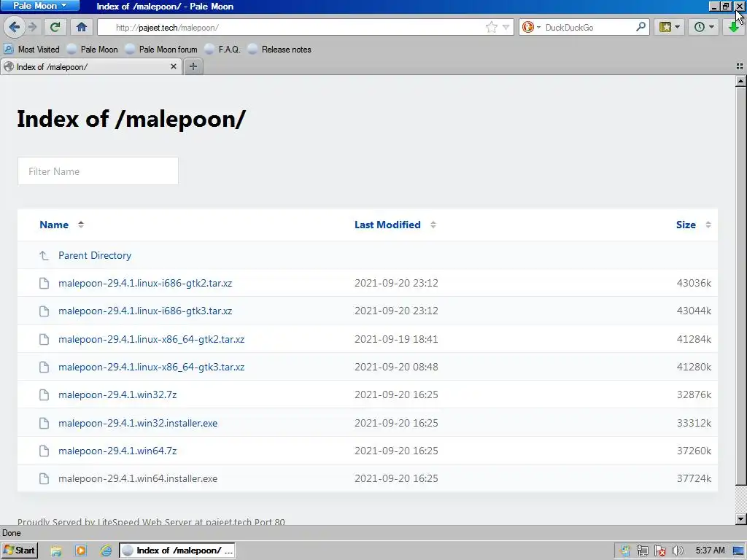The image size is (747, 560).
Task: Download malepoon-29.4.1.linux-i686-gtk3.tar.xz
Action: point(145,311)
